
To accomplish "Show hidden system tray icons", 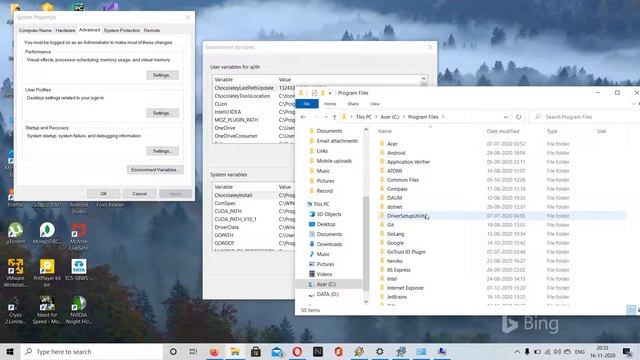I will (x=517, y=351).
